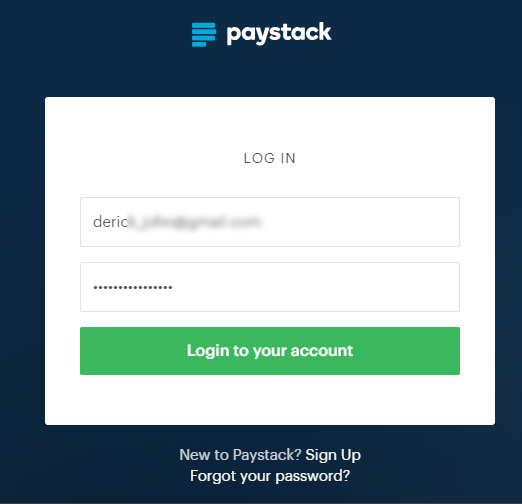Place cursor on the masked password dots

(x=133, y=287)
